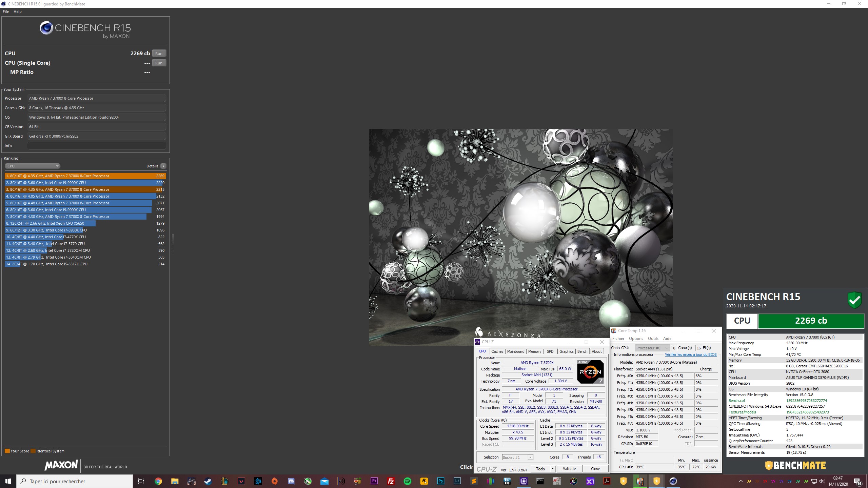Open Core Temp Outils menu

653,339
